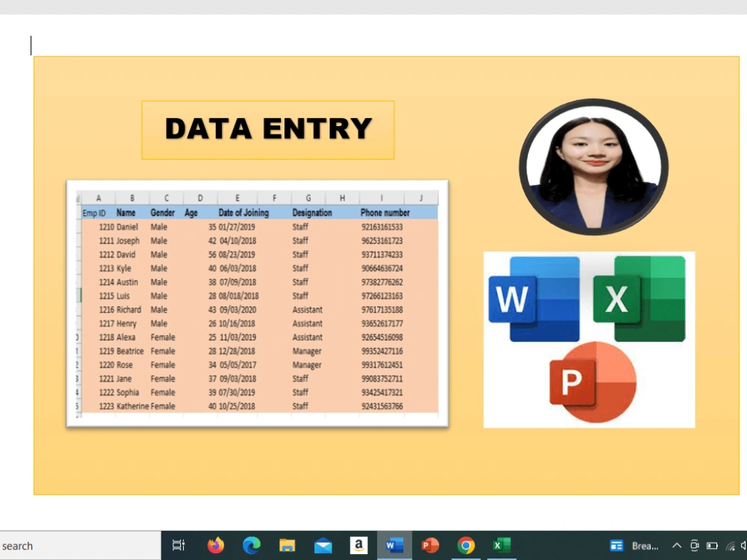Switch to the Word taskbar button
Viewport: 747px width, 560px height.
point(394,545)
